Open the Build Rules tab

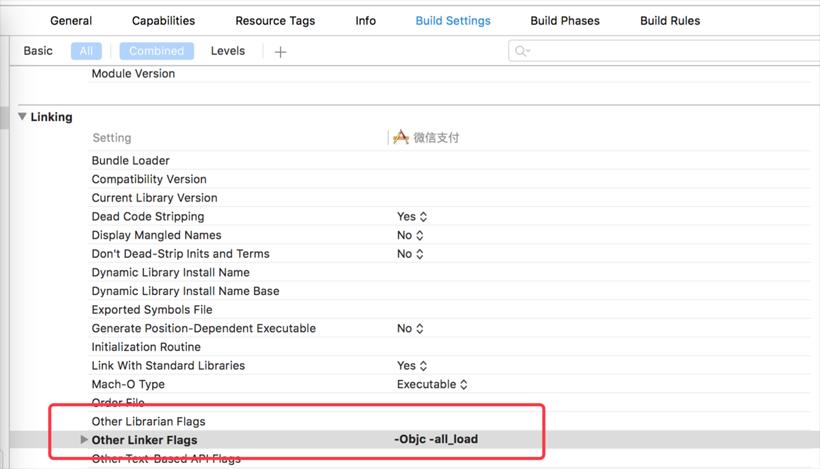(x=670, y=21)
